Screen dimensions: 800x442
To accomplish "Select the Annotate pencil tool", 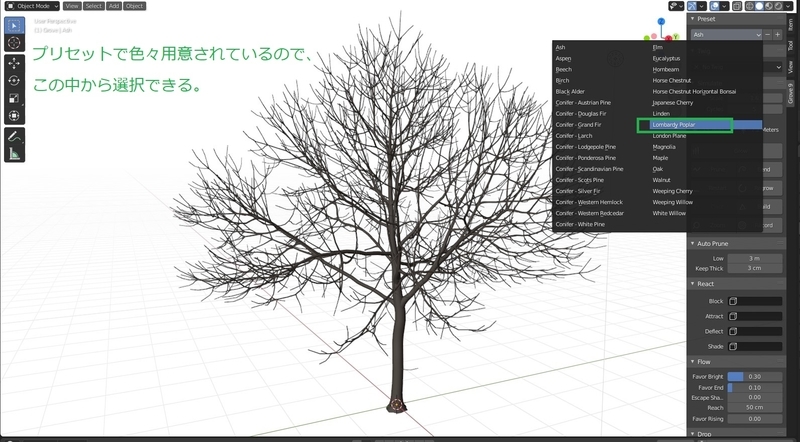I will tap(14, 136).
